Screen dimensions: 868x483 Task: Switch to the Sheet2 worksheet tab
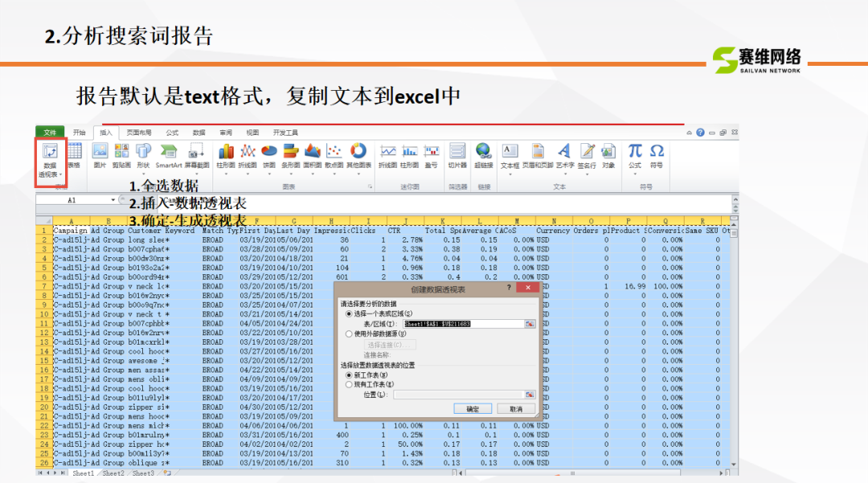tap(113, 473)
